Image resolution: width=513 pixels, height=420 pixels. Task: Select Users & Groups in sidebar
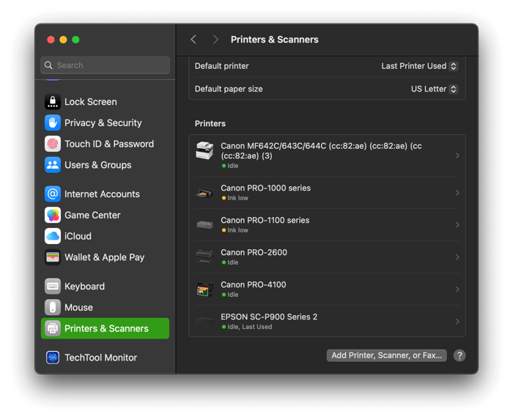pos(97,165)
